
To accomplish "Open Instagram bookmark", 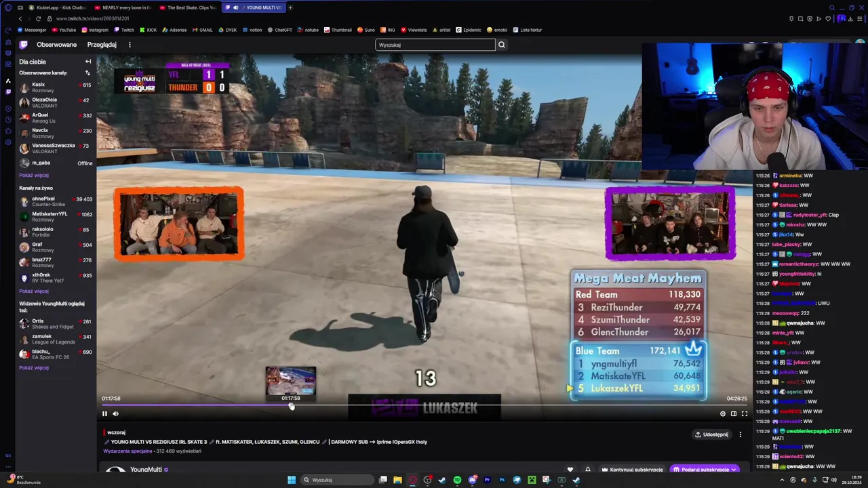I will (95, 30).
